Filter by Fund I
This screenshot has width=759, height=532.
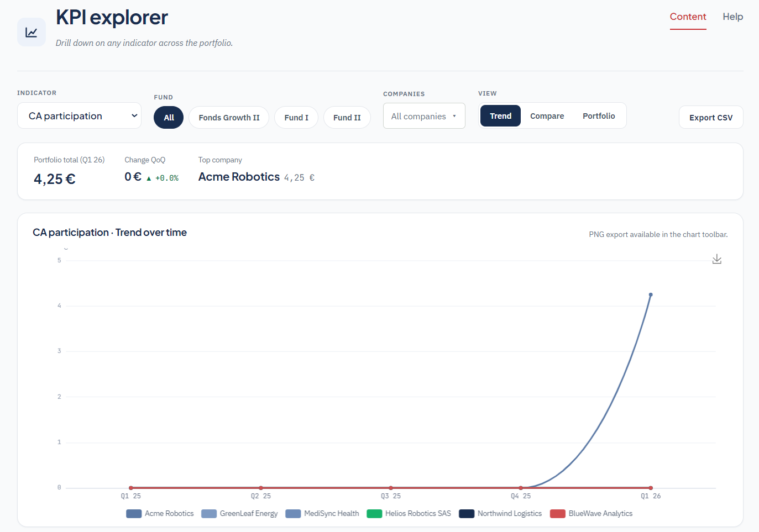click(296, 118)
